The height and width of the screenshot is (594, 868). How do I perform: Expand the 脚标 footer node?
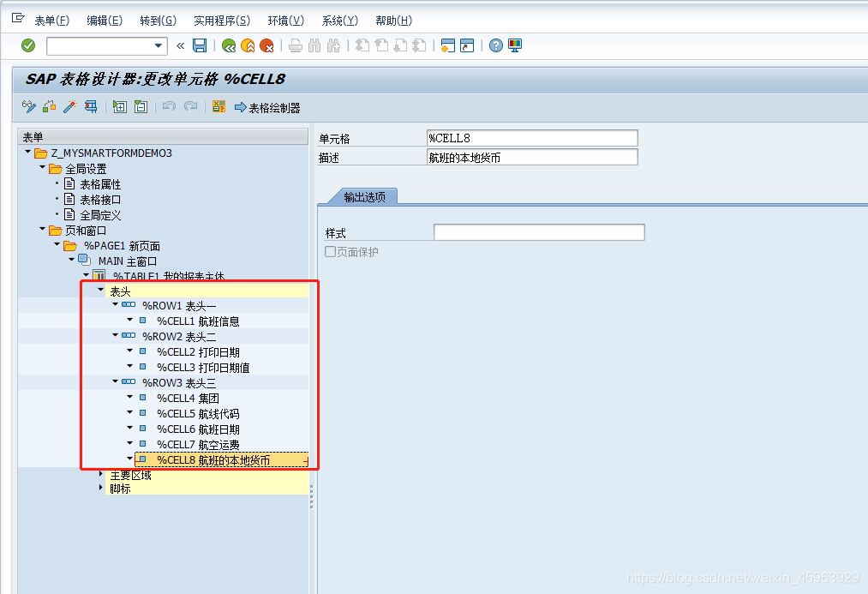pyautogui.click(x=101, y=487)
